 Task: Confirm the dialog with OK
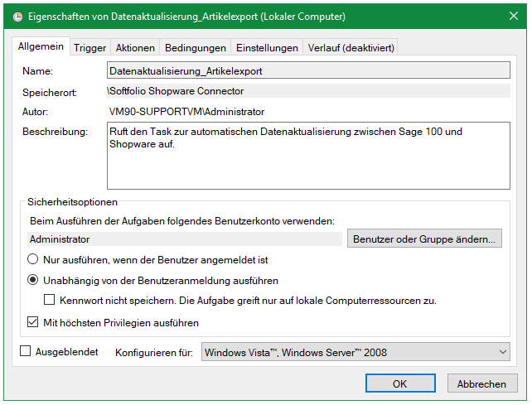click(x=399, y=383)
